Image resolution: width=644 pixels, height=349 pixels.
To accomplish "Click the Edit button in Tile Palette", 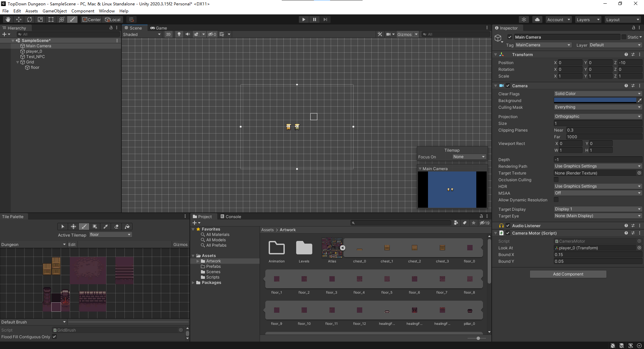I will tap(72, 244).
